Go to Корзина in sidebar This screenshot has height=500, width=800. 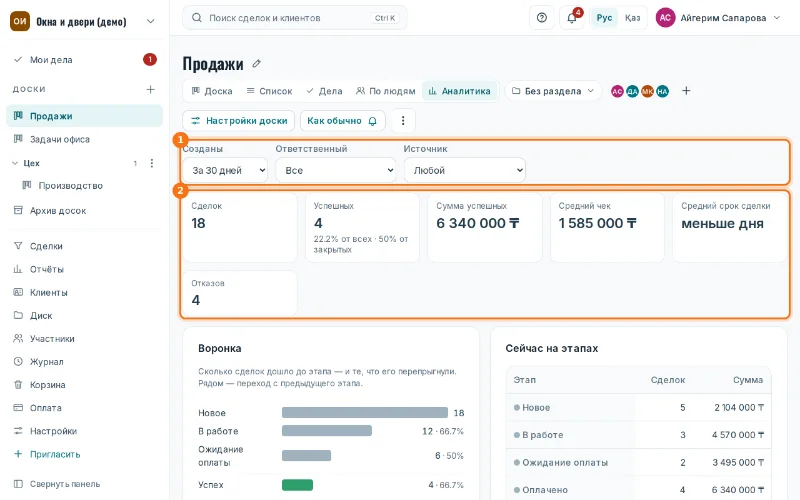click(x=84, y=385)
